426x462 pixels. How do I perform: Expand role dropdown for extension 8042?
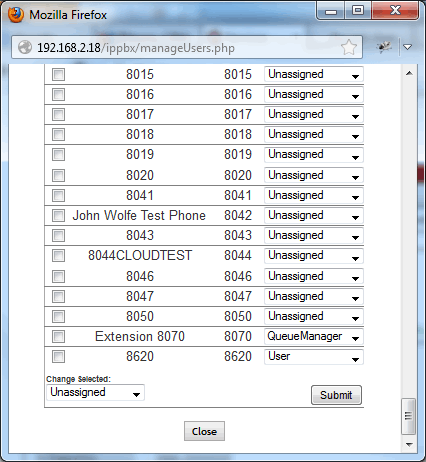click(314, 215)
